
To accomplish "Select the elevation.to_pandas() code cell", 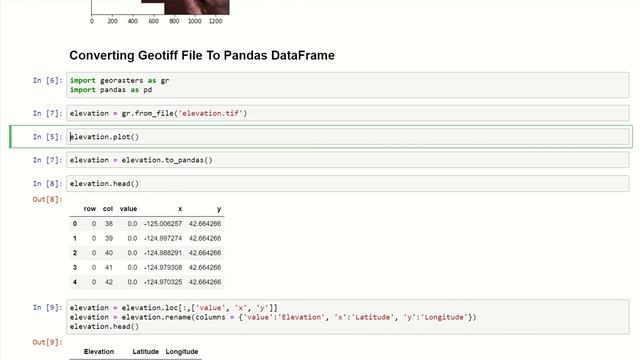I will click(347, 160).
